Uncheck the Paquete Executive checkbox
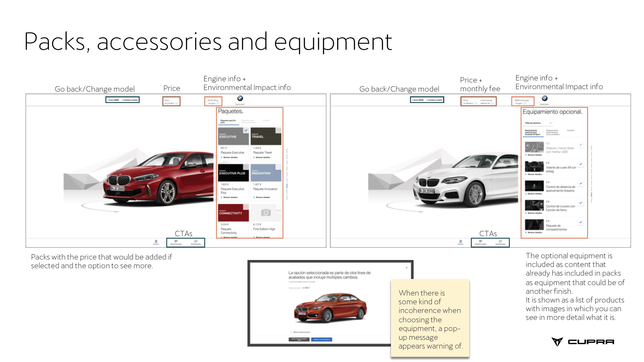 (x=246, y=130)
